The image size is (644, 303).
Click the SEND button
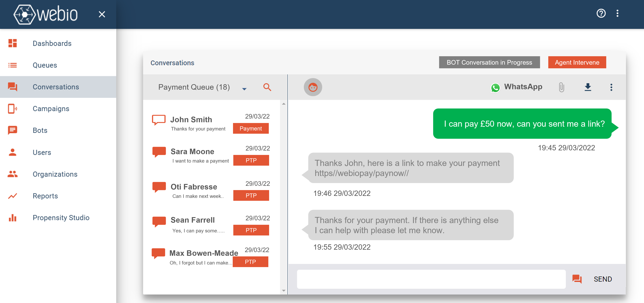(603, 279)
